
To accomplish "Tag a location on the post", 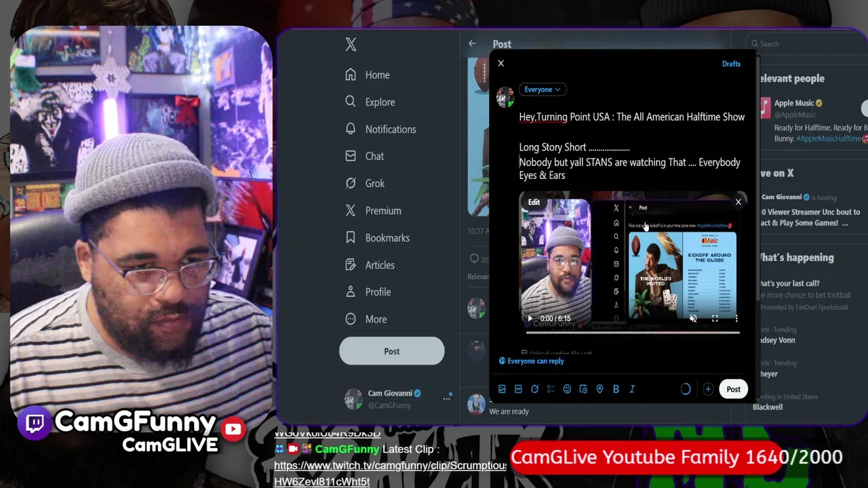I will (x=599, y=389).
